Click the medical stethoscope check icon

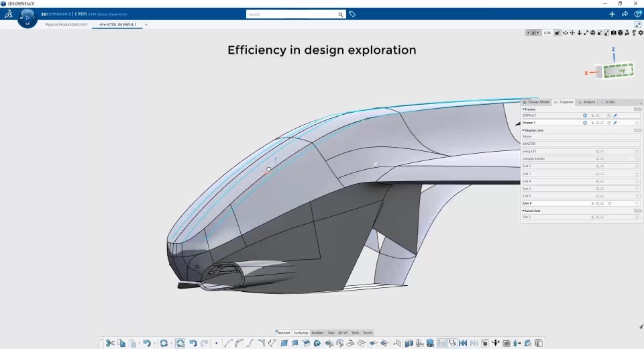(x=452, y=343)
